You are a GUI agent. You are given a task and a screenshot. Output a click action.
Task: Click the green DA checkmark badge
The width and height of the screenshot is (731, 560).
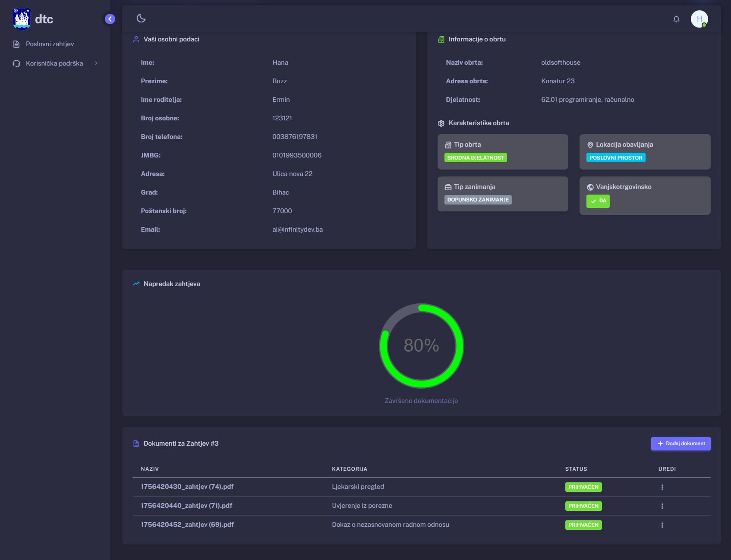pyautogui.click(x=598, y=201)
